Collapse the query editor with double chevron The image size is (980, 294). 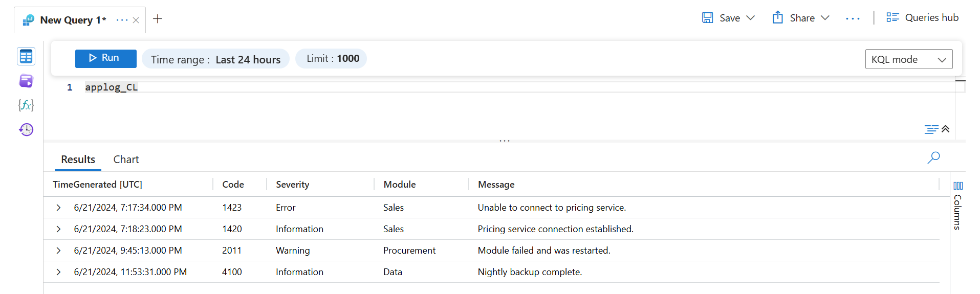coord(945,129)
